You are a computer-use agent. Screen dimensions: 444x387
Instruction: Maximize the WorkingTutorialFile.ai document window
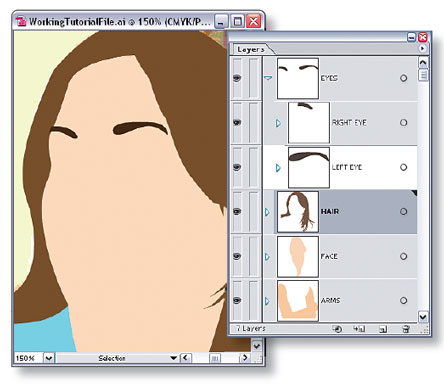point(238,22)
